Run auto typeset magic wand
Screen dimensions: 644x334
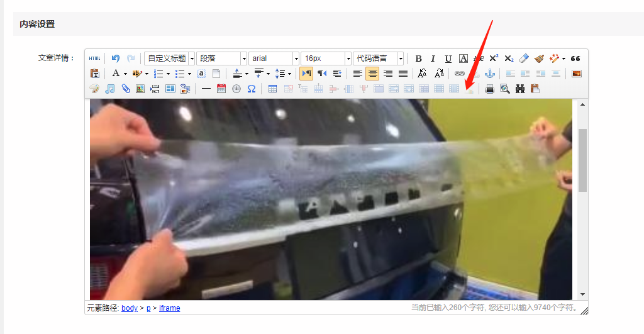(x=553, y=58)
